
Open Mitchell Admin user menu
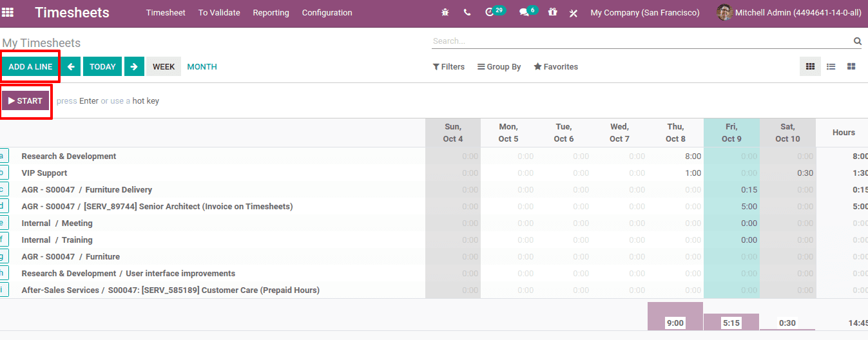(x=789, y=12)
